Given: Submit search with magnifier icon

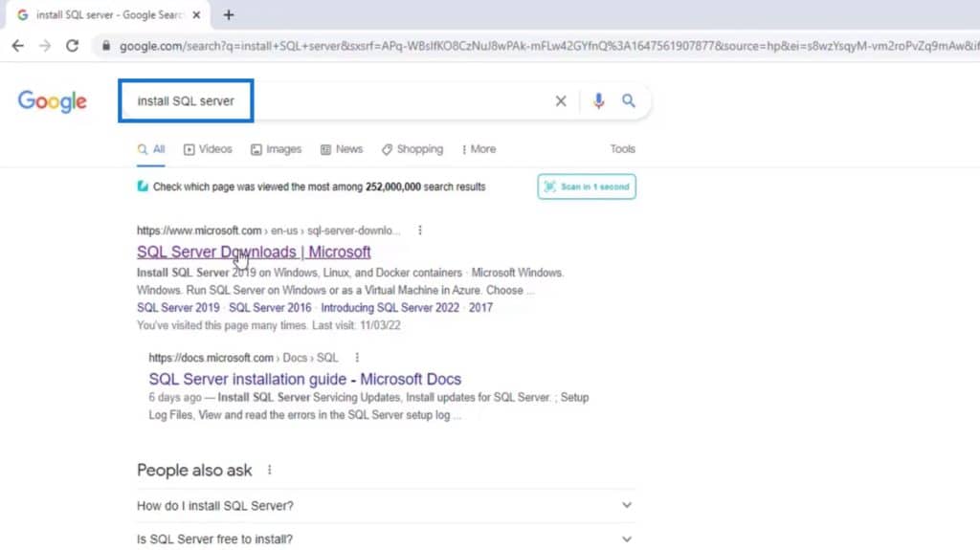Looking at the screenshot, I should 628,100.
